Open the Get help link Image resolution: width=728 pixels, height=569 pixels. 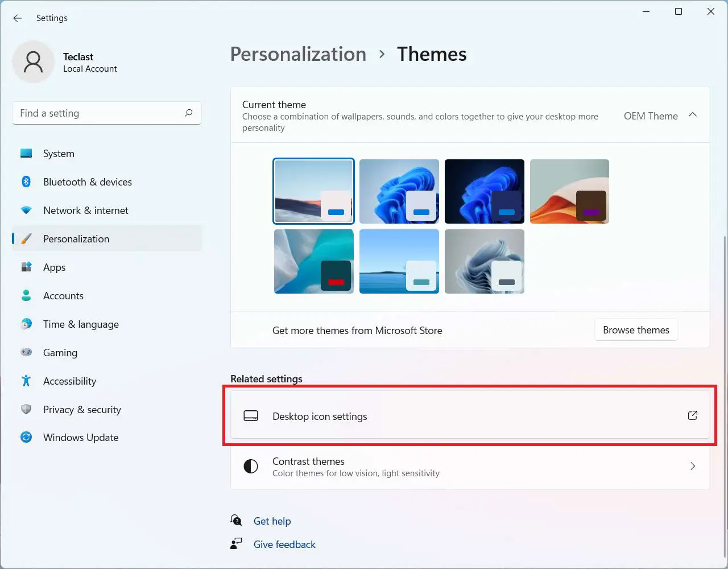[x=272, y=521]
